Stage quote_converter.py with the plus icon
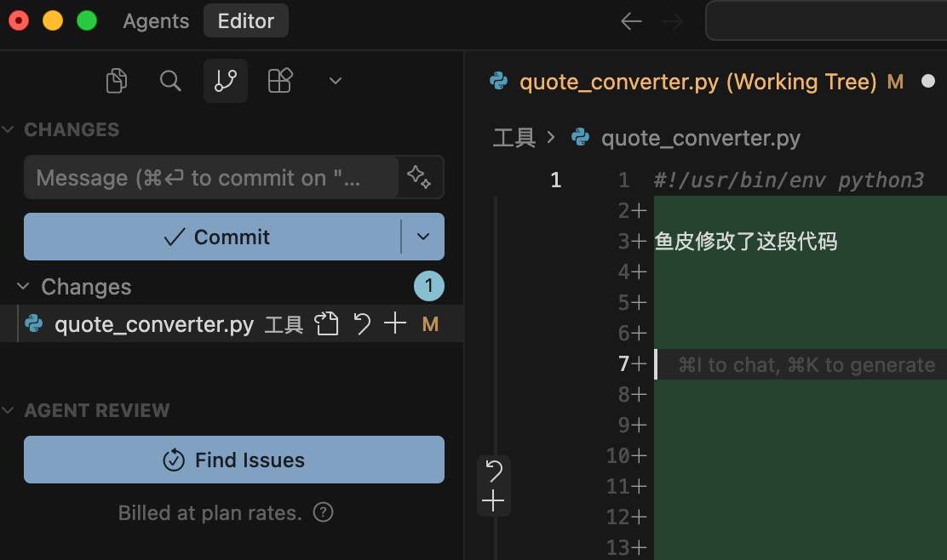This screenshot has width=947, height=560. tap(395, 324)
